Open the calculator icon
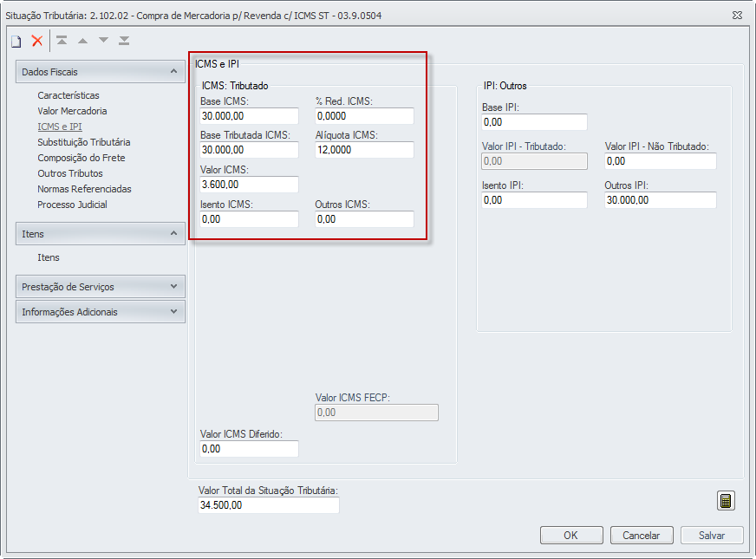Screen dimensions: 756x559 click(x=727, y=501)
